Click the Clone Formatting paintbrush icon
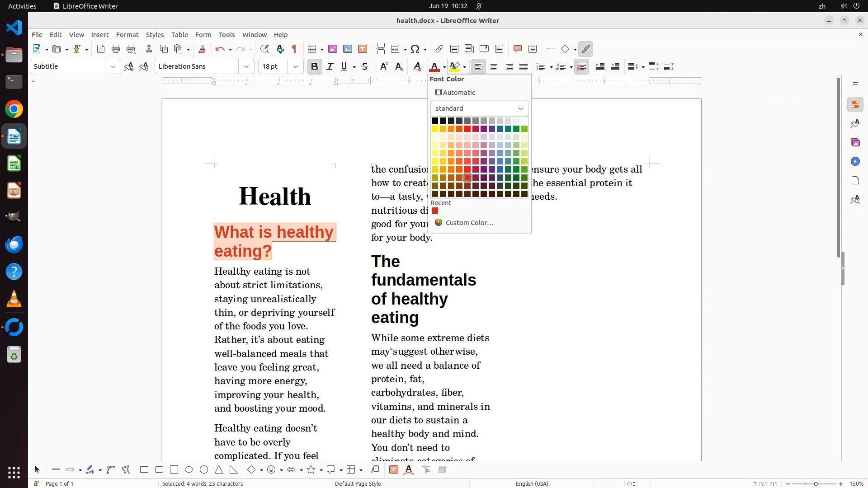This screenshot has height=488, width=868. coord(202,49)
